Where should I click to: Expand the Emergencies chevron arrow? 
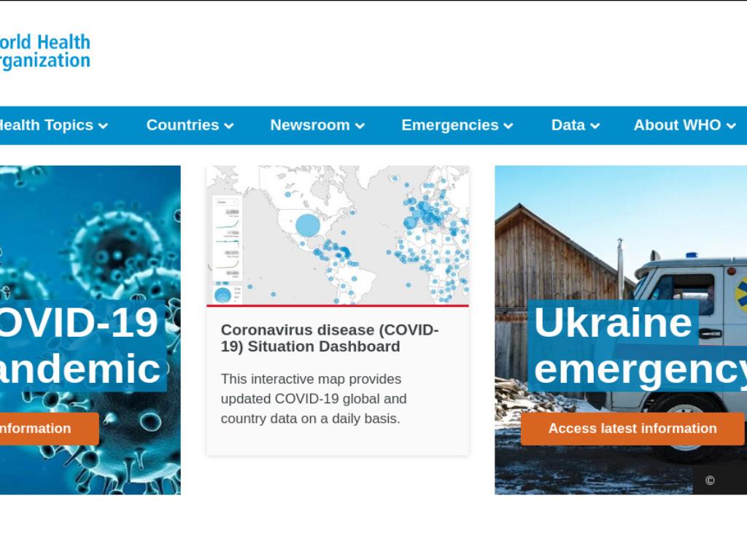pyautogui.click(x=508, y=125)
